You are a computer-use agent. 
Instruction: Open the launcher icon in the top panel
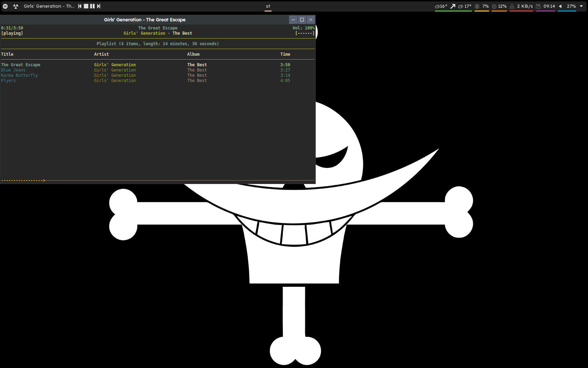click(x=5, y=6)
